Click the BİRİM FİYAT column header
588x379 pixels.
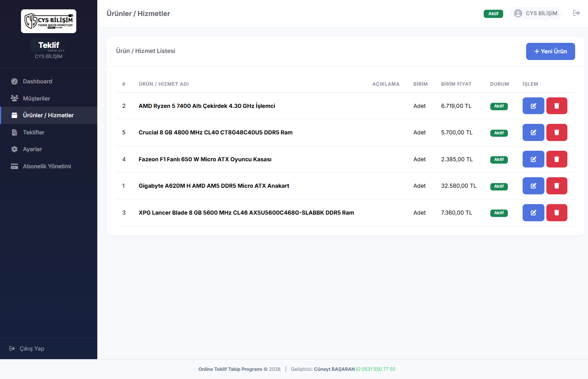tap(456, 84)
